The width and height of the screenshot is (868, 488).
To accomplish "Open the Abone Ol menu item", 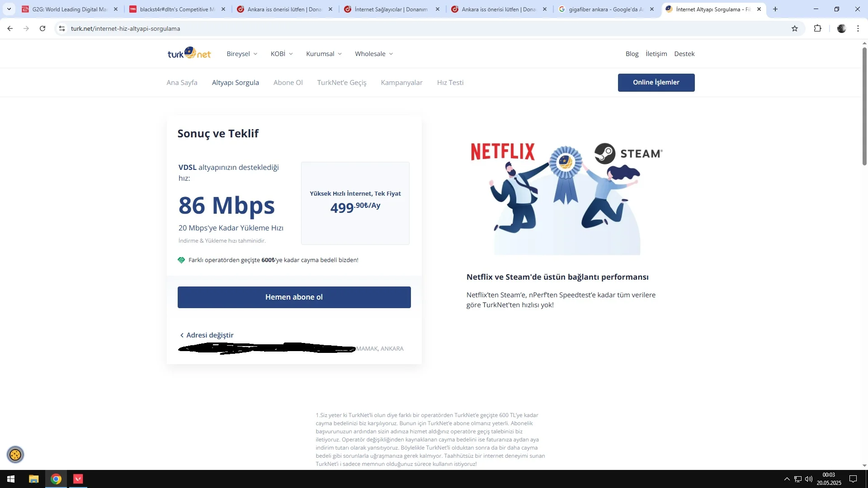I will pos(288,83).
